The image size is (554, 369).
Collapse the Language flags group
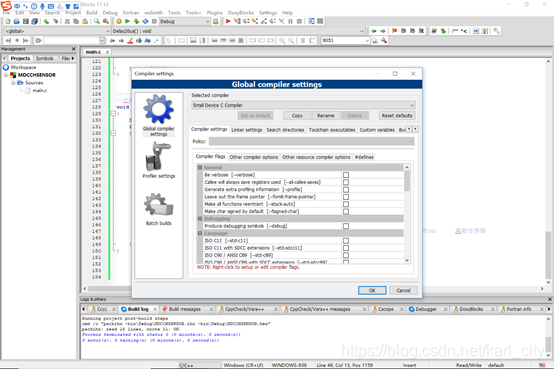point(200,234)
